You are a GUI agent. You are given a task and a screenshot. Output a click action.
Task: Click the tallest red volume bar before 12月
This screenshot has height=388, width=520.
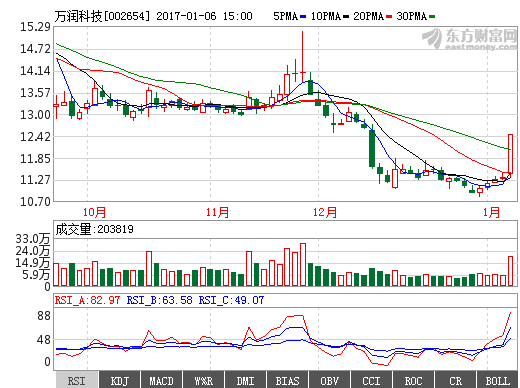point(303,265)
